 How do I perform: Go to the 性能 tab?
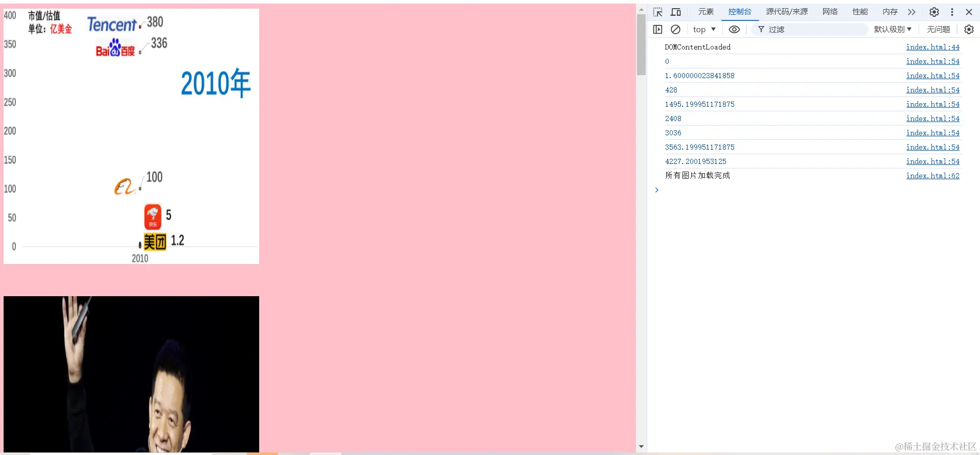(x=860, y=12)
